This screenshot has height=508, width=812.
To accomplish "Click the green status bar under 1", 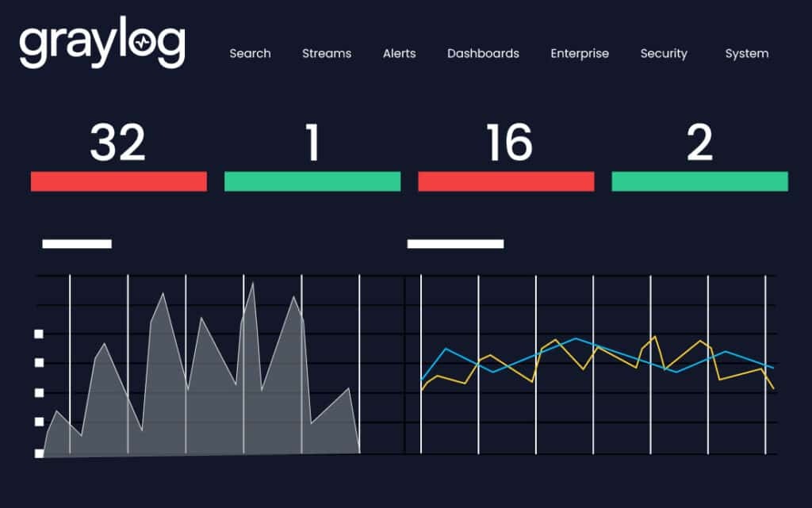I will [312, 181].
